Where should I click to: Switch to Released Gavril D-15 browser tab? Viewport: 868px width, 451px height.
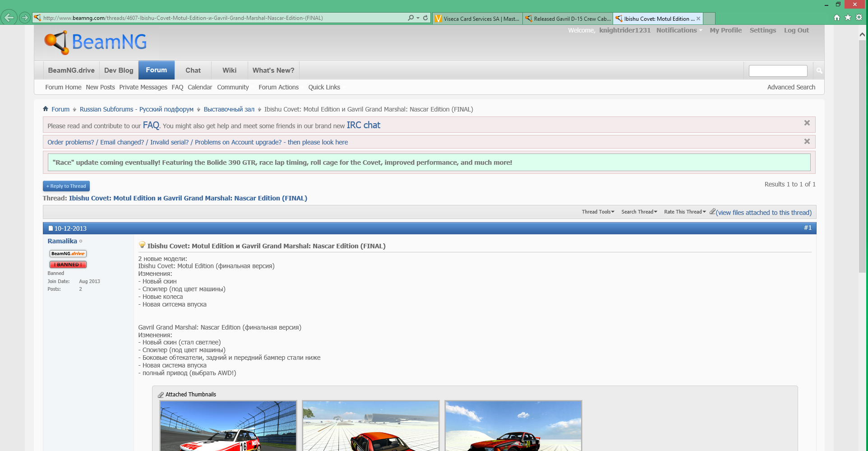point(568,19)
